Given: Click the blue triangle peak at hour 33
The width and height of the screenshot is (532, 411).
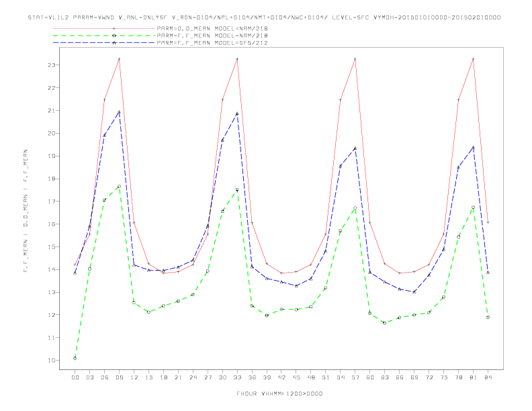Looking at the screenshot, I should [237, 114].
